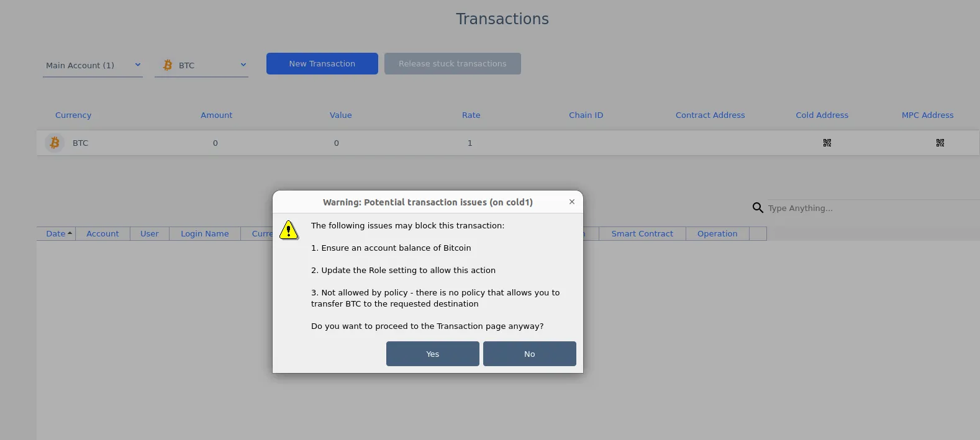980x440 pixels.
Task: Open the Main Account (1) dropdown
Action: (x=93, y=65)
